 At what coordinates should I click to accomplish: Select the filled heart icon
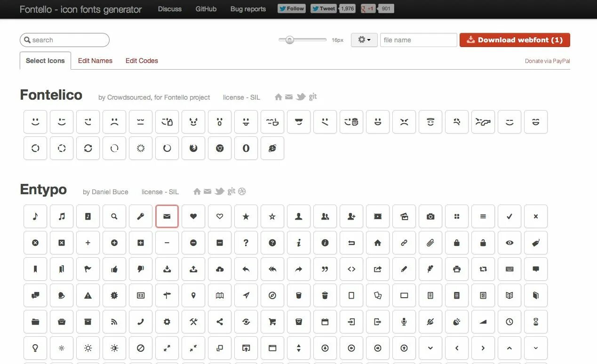point(193,216)
